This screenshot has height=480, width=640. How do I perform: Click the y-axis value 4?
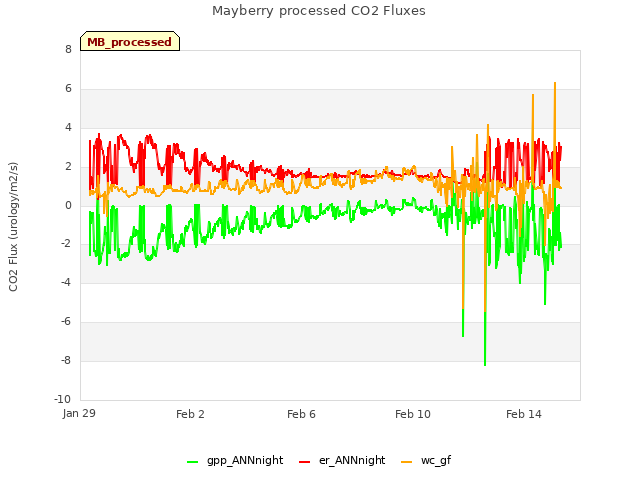click(68, 127)
